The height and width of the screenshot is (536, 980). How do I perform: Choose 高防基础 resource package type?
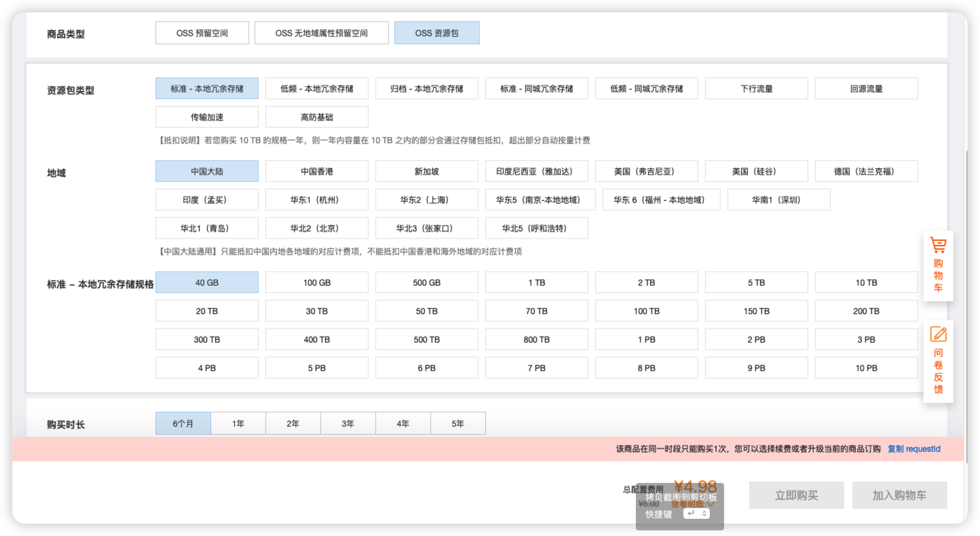317,117
